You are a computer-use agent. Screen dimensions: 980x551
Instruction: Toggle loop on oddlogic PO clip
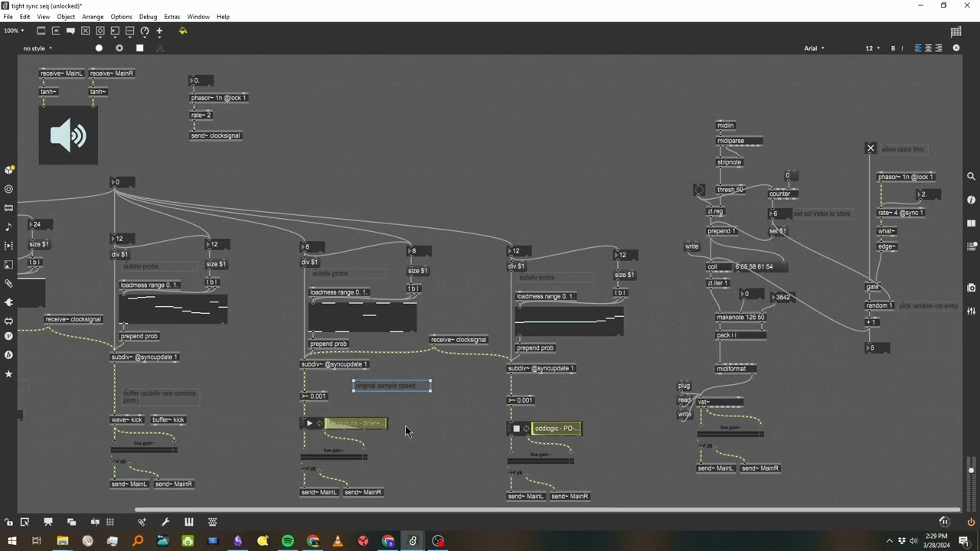point(526,429)
